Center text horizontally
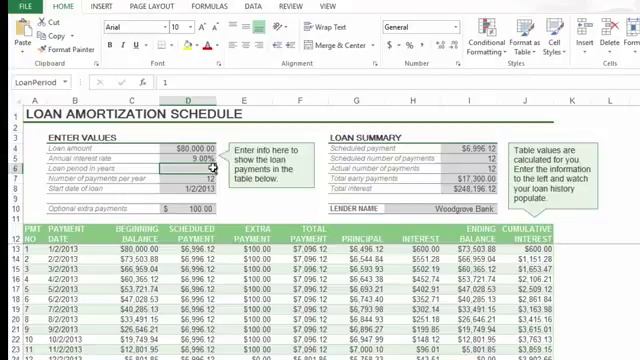 tap(246, 45)
